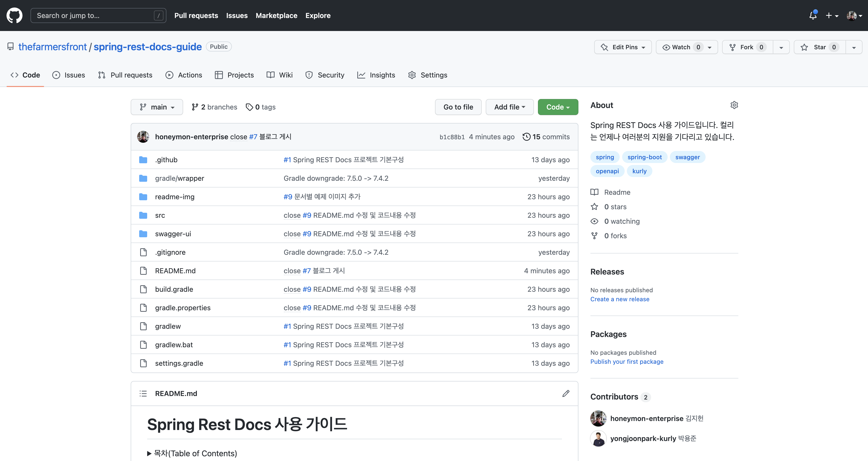Click the spring topic tag link
The width and height of the screenshot is (868, 461).
point(605,157)
